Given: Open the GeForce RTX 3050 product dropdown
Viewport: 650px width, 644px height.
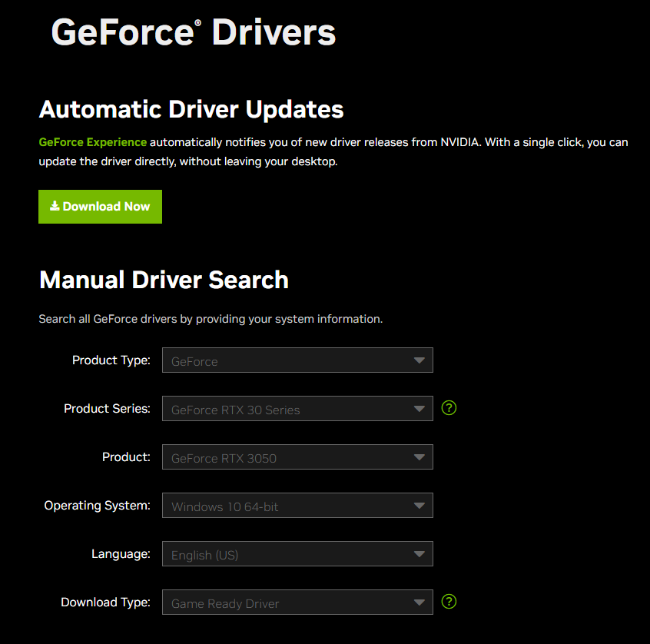Looking at the screenshot, I should [x=297, y=456].
